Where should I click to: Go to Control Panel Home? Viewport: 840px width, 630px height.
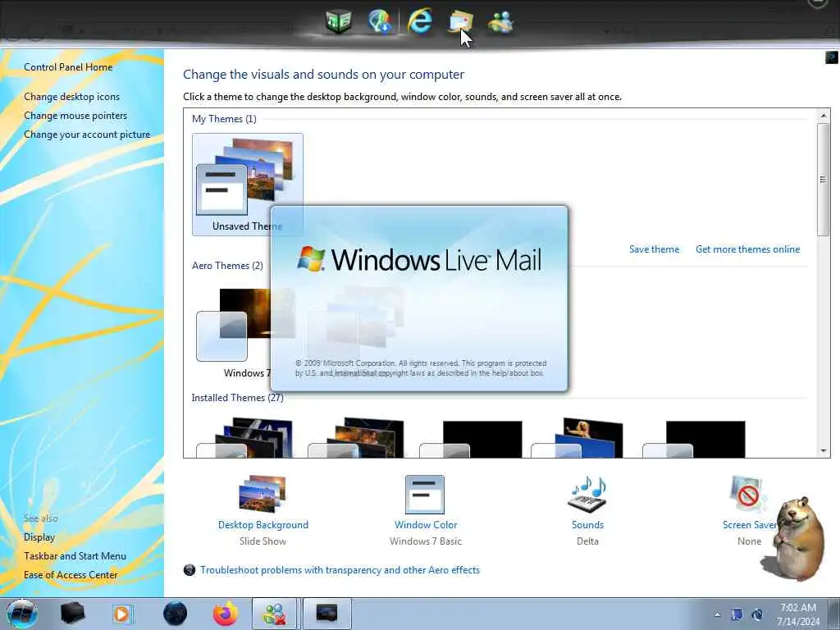pyautogui.click(x=68, y=67)
